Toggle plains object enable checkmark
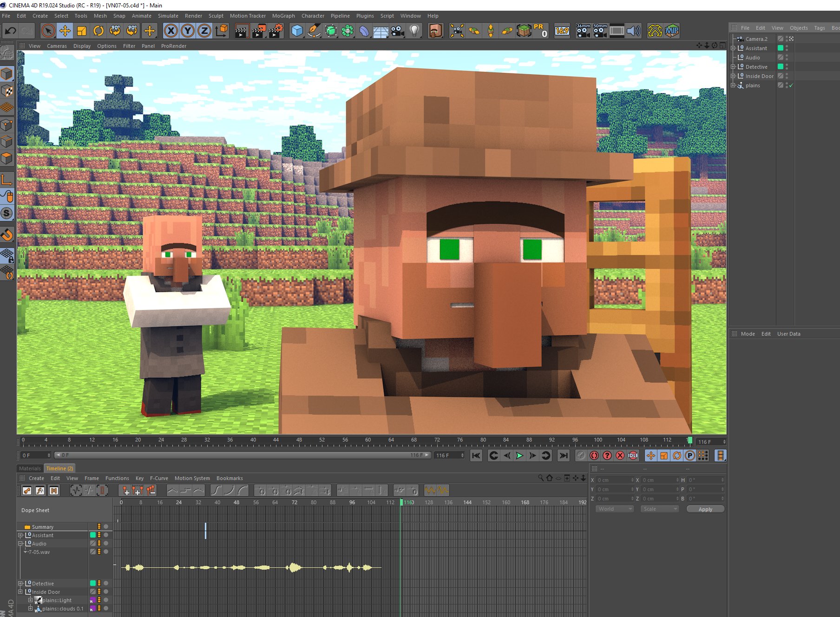The image size is (840, 617). pyautogui.click(x=791, y=85)
